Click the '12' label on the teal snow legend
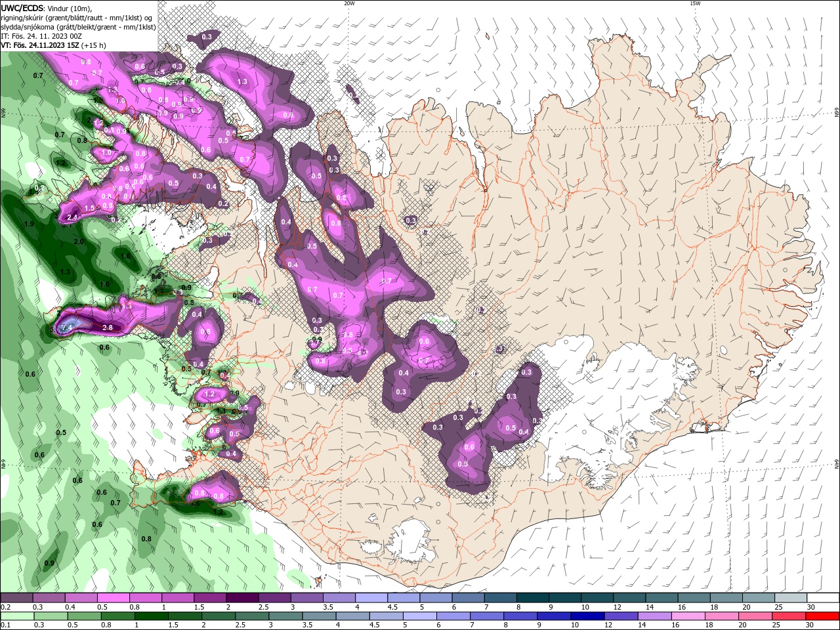The image size is (840, 630). click(618, 608)
